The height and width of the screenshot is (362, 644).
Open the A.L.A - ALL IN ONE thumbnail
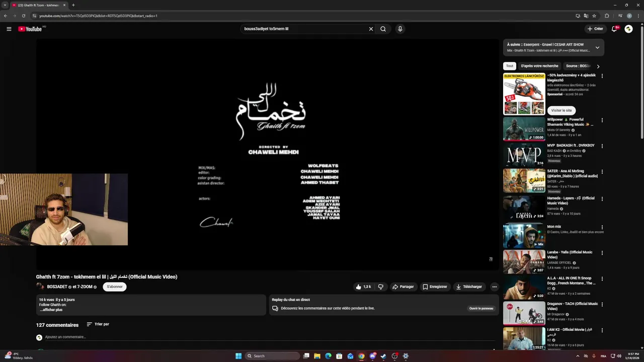click(524, 287)
